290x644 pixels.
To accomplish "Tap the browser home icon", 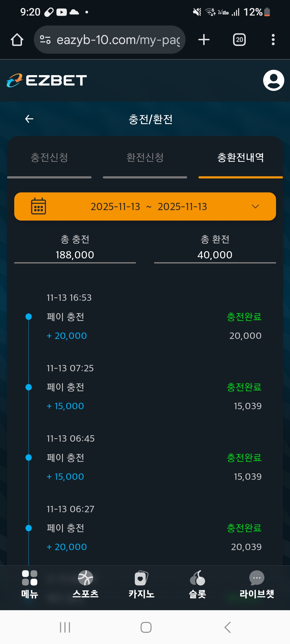I will [x=17, y=40].
